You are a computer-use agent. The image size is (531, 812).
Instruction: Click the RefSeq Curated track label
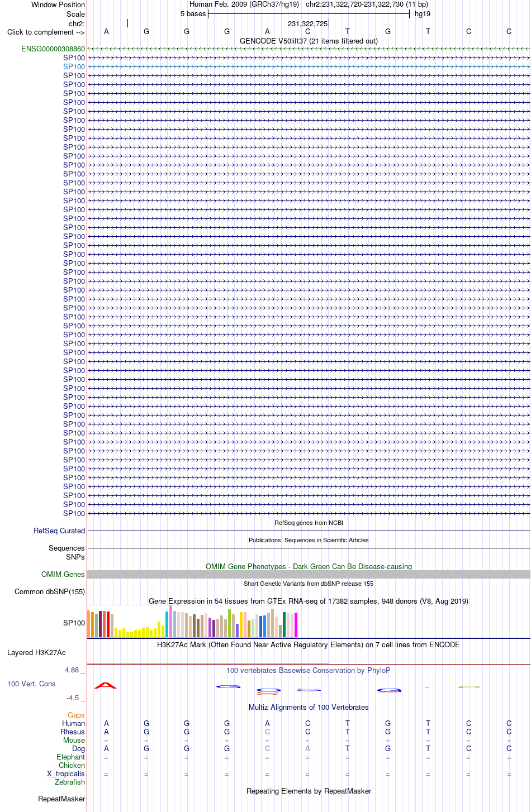coord(59,531)
